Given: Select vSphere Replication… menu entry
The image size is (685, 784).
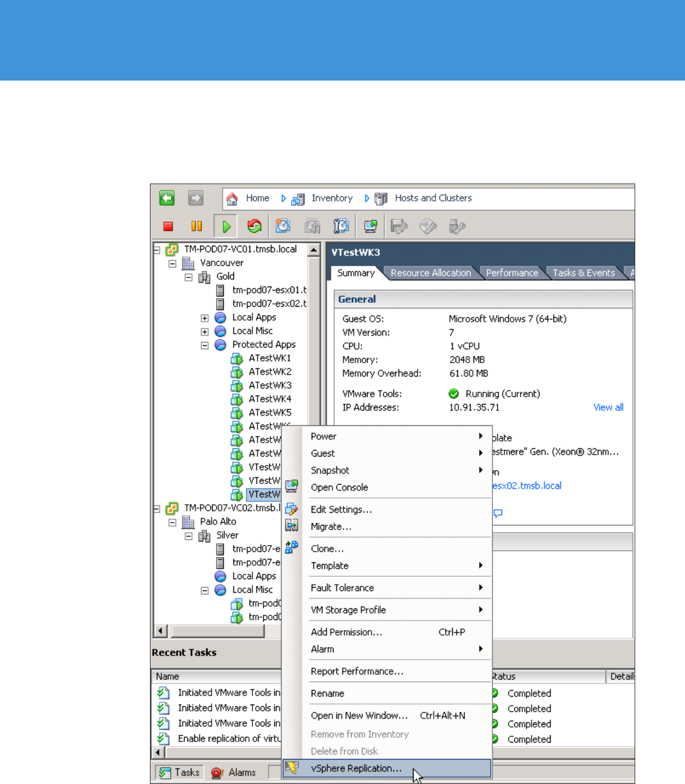Looking at the screenshot, I should [x=387, y=768].
